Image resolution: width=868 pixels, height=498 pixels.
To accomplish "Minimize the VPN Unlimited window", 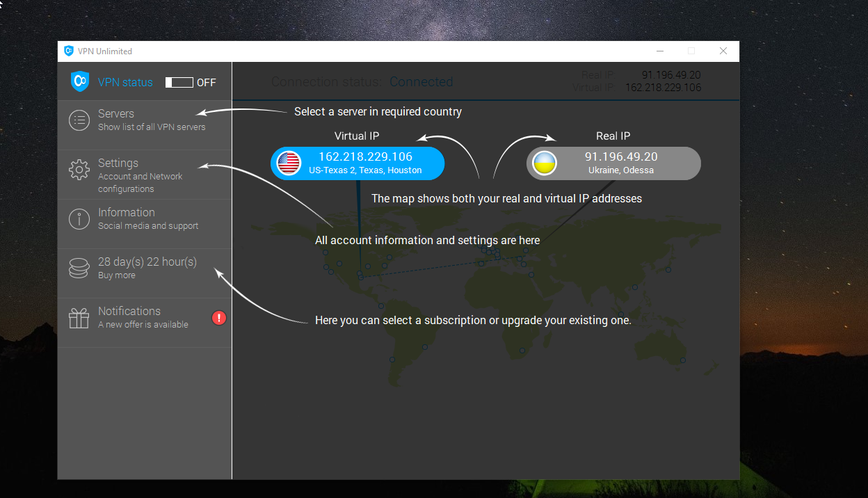I will click(x=659, y=51).
